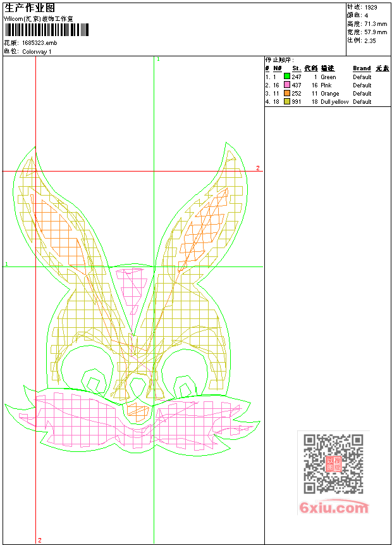Click the width value 57.9 mm
Viewport: 392px width, 545px height.
(376, 32)
